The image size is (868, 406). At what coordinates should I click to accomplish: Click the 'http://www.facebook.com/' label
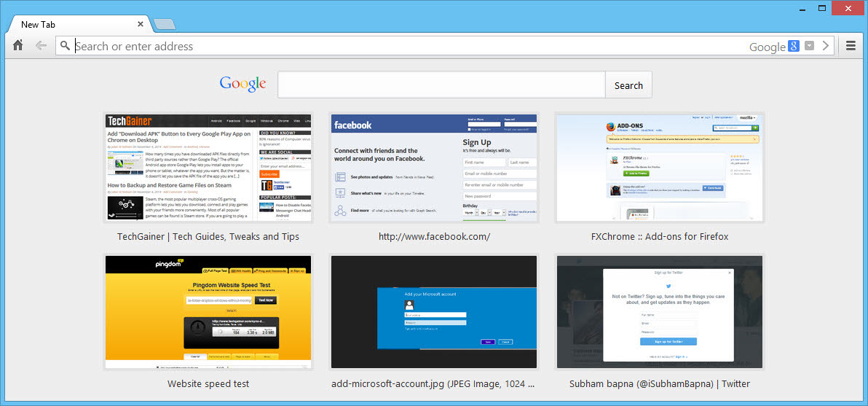tap(435, 236)
